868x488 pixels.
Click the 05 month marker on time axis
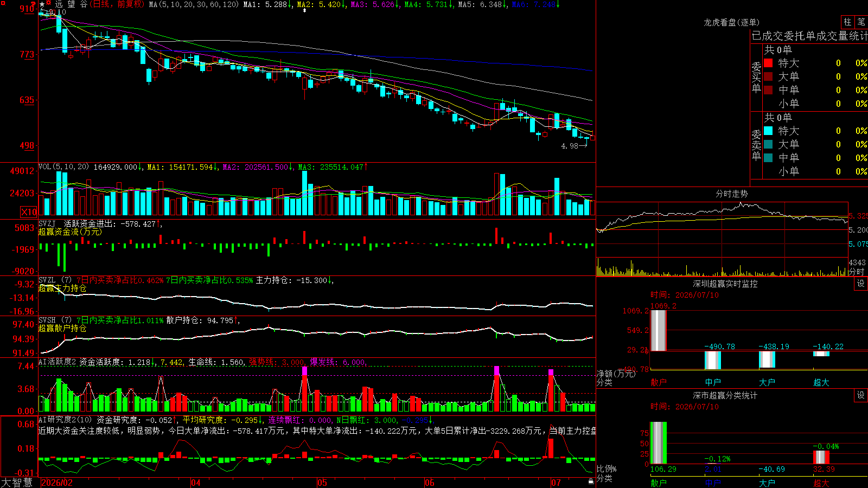(322, 483)
